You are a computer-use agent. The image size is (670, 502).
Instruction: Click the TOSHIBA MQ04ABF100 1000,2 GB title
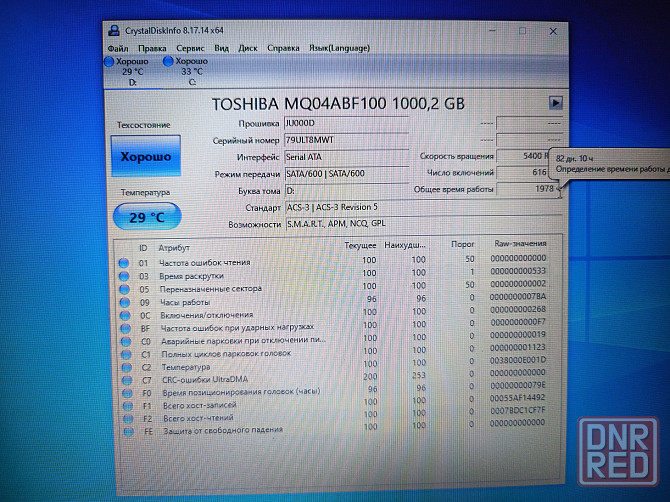(338, 104)
